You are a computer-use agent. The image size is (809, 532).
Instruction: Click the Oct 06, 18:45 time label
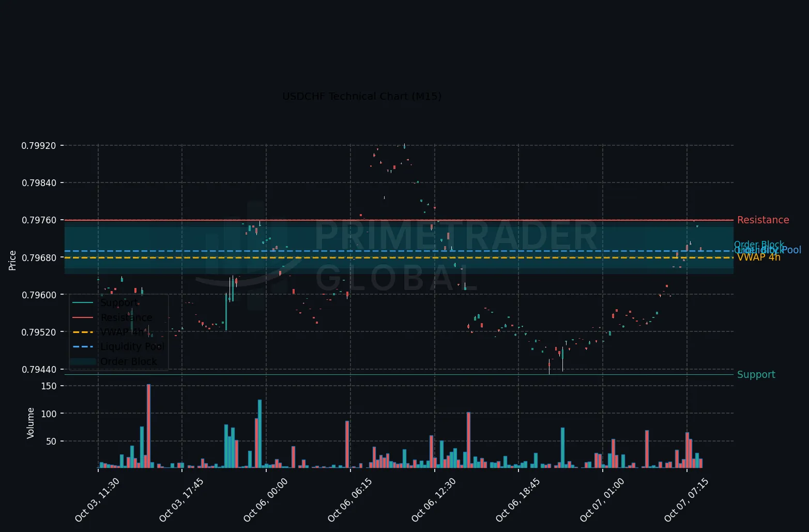click(517, 499)
